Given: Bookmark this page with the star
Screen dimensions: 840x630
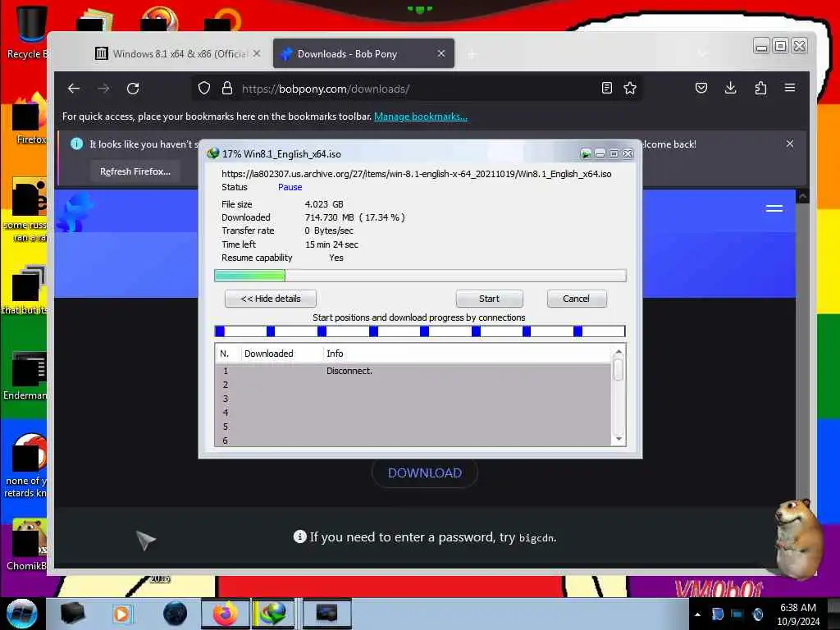Looking at the screenshot, I should point(630,88).
